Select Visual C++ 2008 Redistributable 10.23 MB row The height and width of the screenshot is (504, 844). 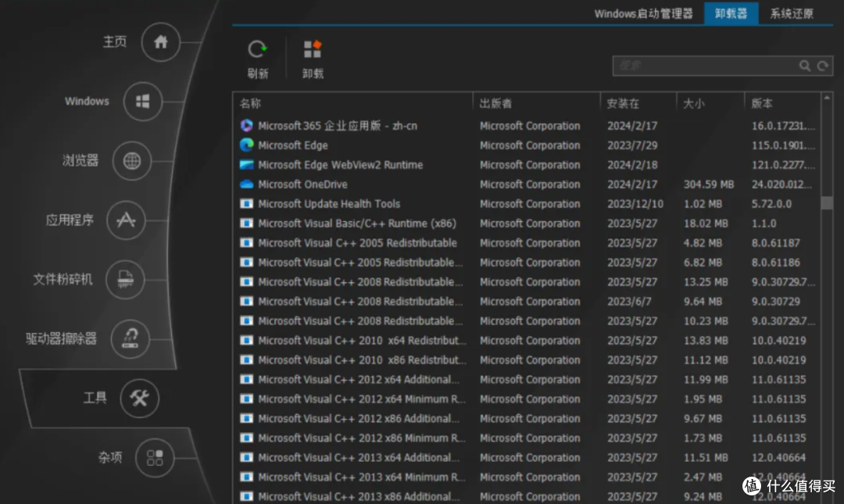(x=527, y=321)
